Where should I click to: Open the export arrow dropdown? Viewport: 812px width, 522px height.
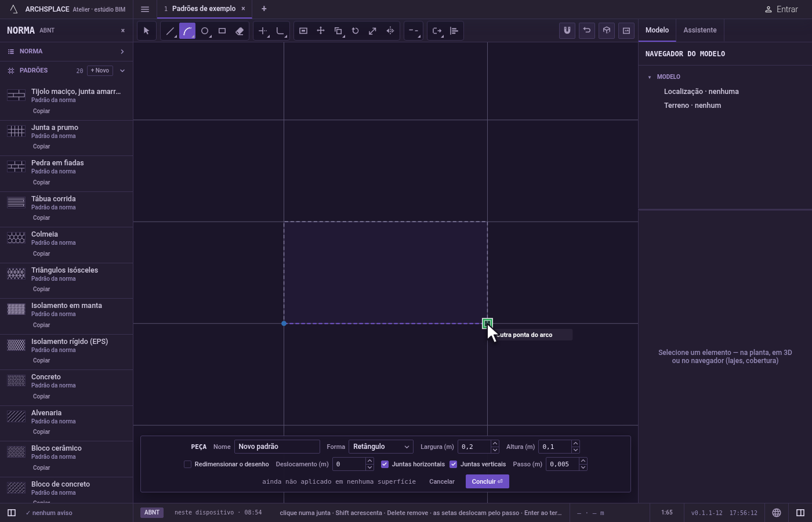click(437, 31)
